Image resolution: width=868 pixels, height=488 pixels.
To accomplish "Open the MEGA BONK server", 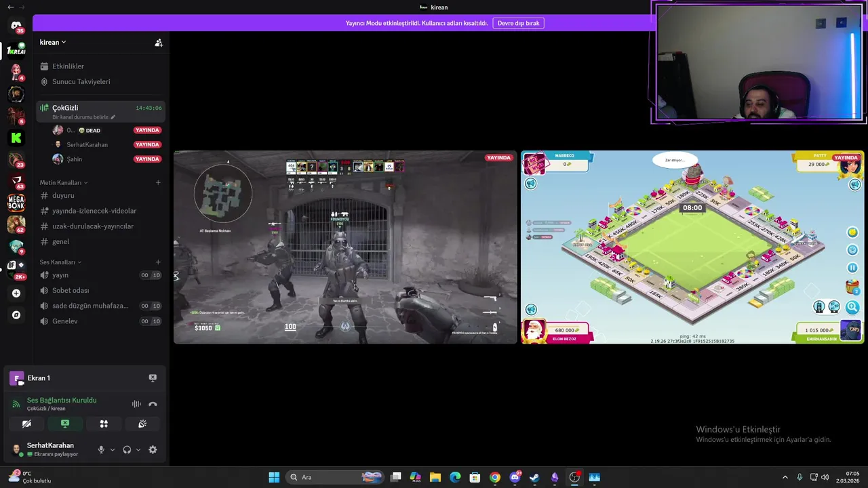I will point(16,203).
